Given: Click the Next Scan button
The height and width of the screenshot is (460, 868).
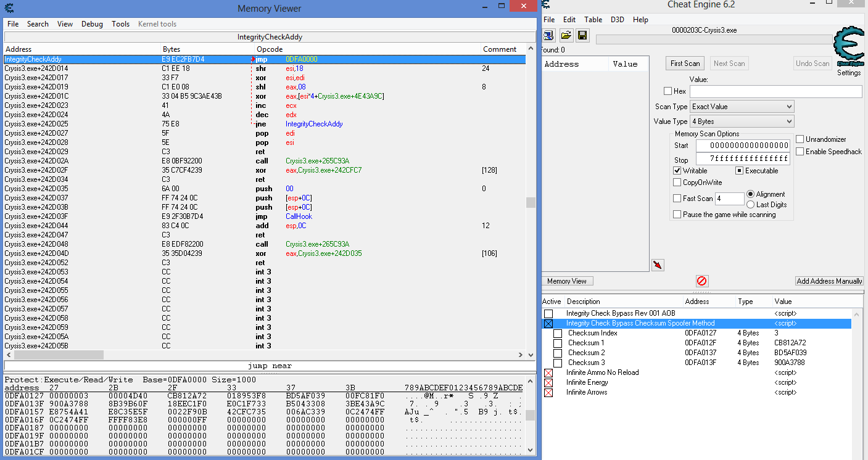Looking at the screenshot, I should [729, 64].
